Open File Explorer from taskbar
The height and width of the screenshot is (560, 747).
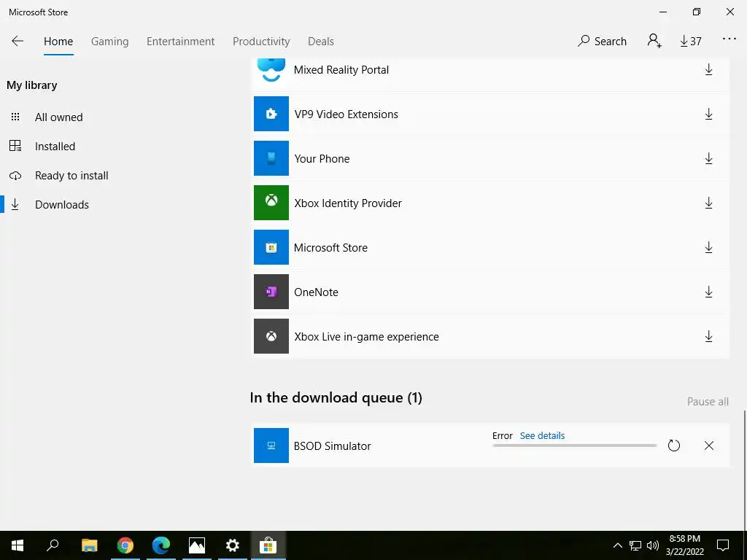pyautogui.click(x=89, y=545)
